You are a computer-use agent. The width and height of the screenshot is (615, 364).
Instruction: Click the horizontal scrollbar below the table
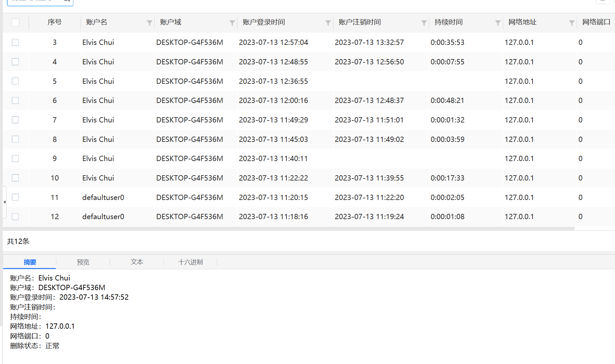tap(289, 228)
